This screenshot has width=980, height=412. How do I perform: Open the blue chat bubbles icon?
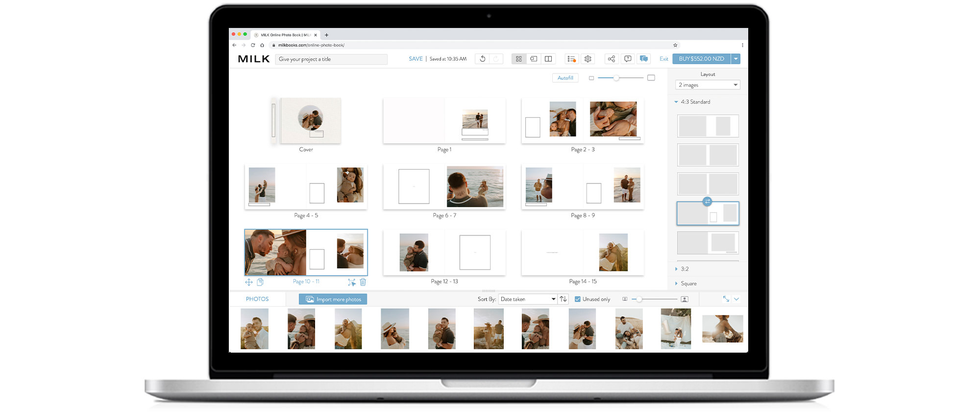pos(644,59)
